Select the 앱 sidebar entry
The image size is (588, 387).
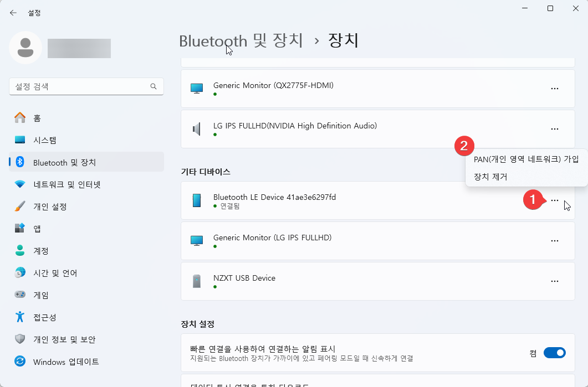pos(19,228)
